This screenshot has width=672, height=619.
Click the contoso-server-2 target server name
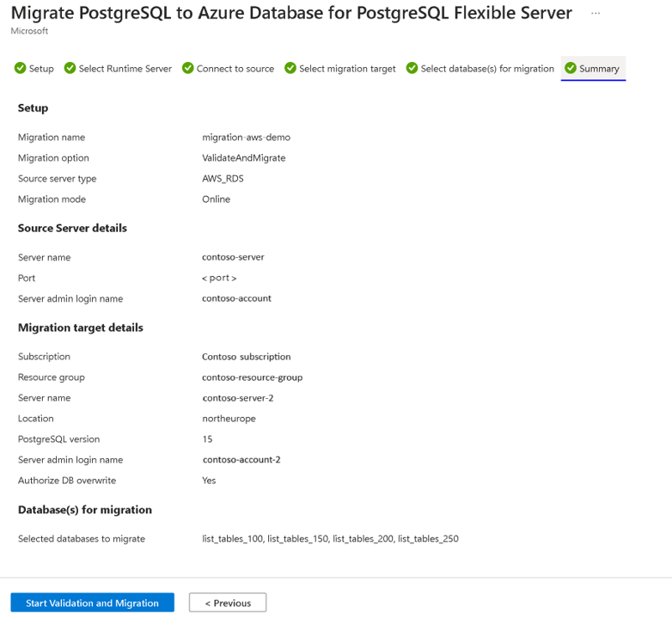coord(238,398)
